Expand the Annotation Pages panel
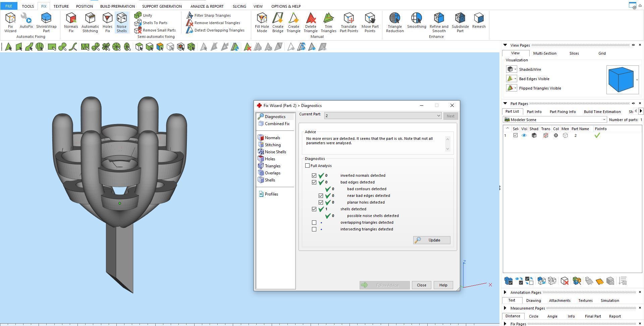 pyautogui.click(x=505, y=292)
